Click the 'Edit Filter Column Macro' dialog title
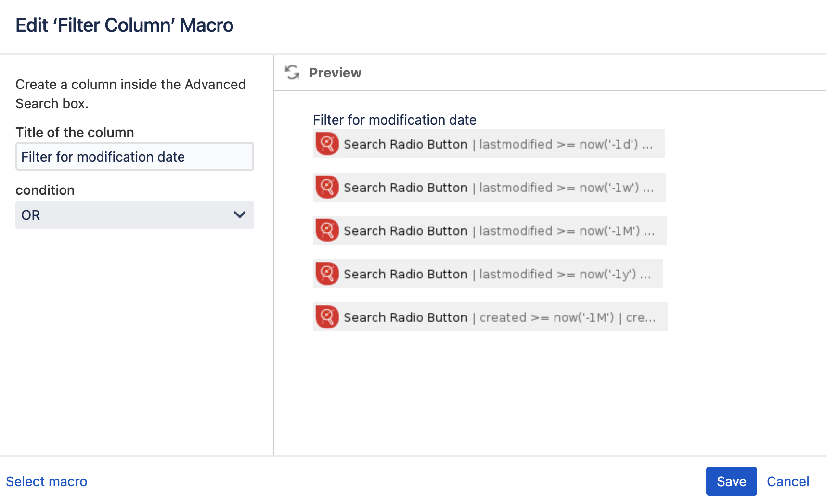Image resolution: width=826 pixels, height=504 pixels. coord(124,25)
